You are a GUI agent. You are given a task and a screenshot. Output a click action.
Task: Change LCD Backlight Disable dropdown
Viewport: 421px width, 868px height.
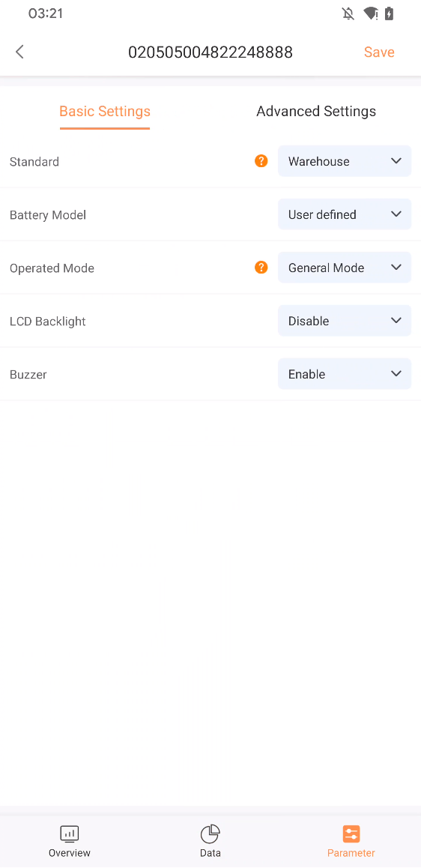pos(345,321)
